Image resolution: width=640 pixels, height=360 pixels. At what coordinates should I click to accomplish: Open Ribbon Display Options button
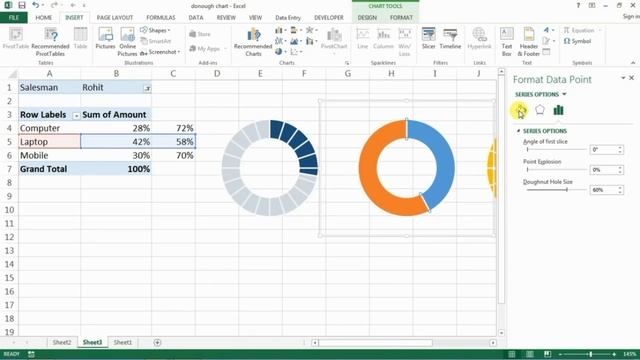(x=592, y=5)
